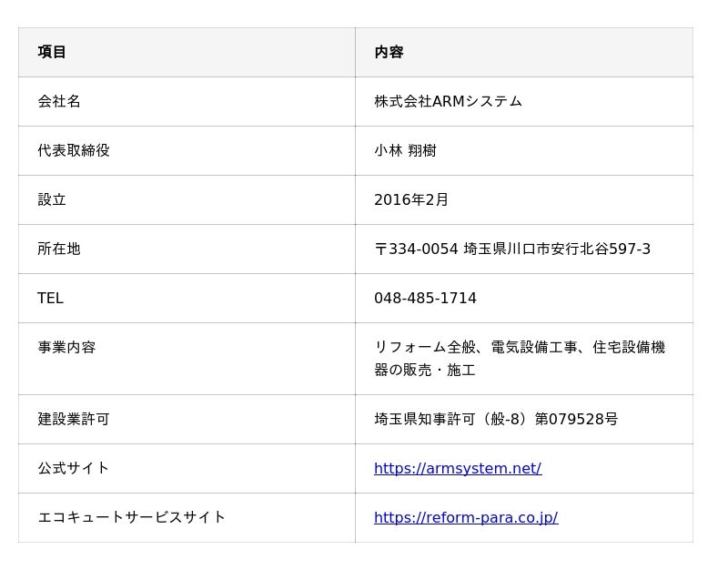
Task: Click the 事業内容 label
Action: click(66, 347)
